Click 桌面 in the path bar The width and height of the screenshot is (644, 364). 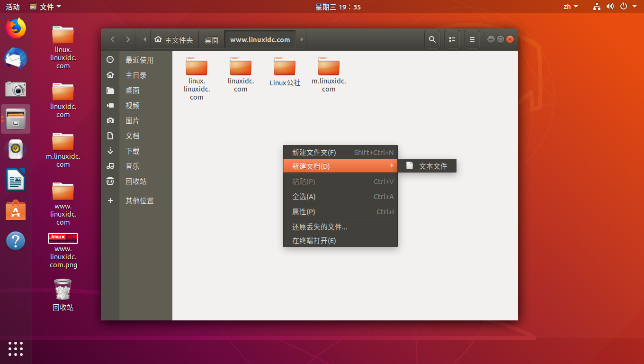tap(212, 40)
